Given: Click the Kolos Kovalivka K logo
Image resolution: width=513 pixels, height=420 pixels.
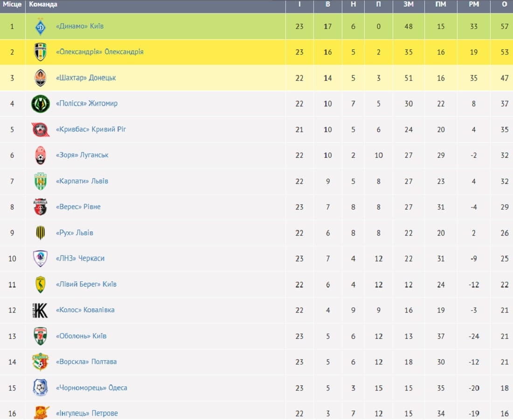Looking at the screenshot, I should coord(41,310).
